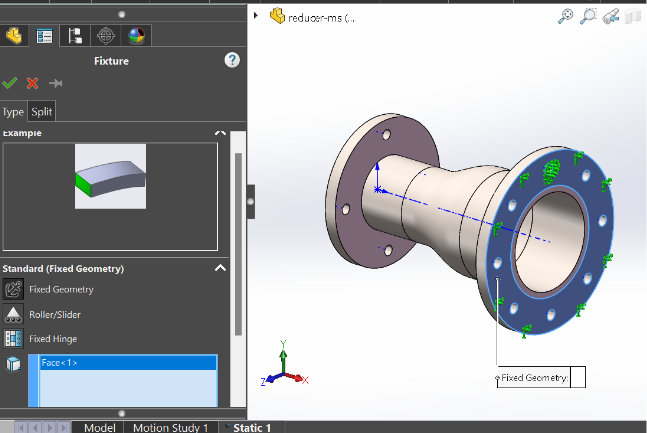The width and height of the screenshot is (647, 433).
Task: Open the ConfigurationManager tab icon
Action: 75,36
